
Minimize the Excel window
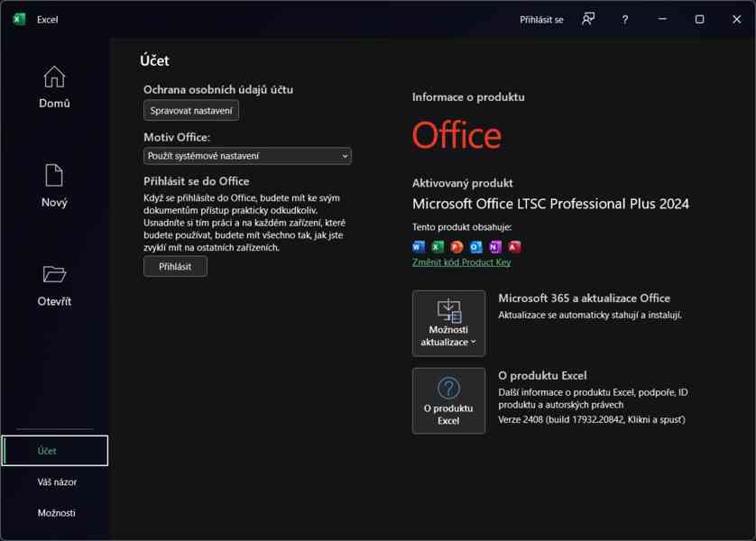662,19
